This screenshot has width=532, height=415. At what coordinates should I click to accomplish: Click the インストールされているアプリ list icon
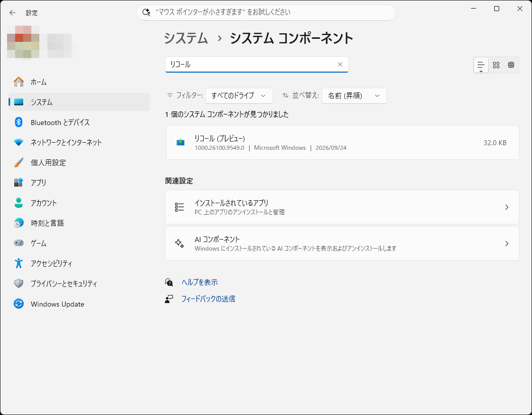[x=180, y=207]
